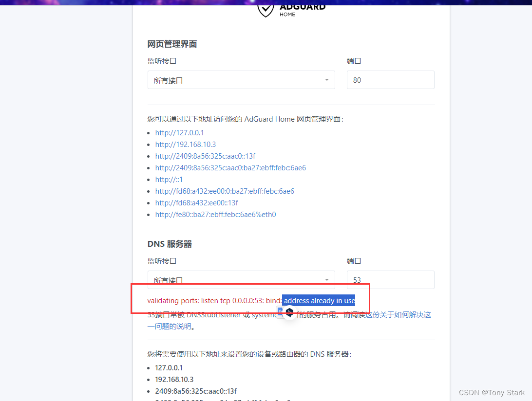Image resolution: width=532 pixels, height=401 pixels.
Task: Open the http://fd68:a432:ee00:0:ba27:ebff:febc:6ae6 link
Action: click(x=225, y=191)
